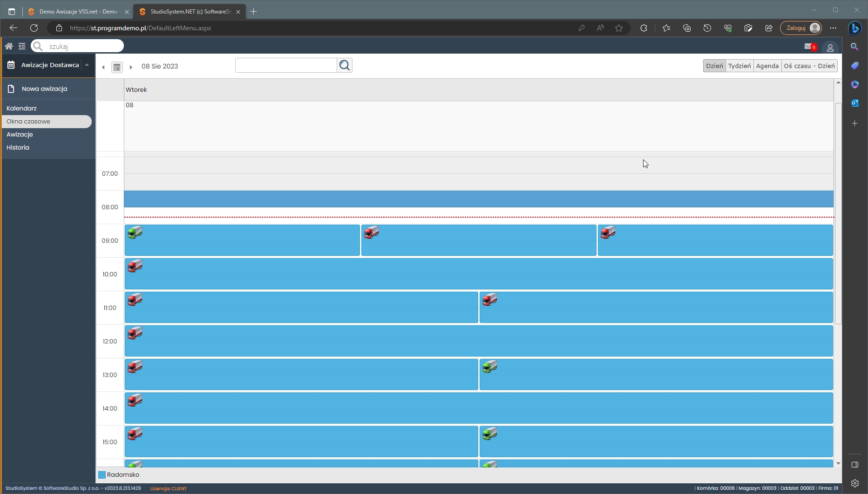Click the Radomsko blue legend swatch
This screenshot has width=868, height=494.
pyautogui.click(x=102, y=475)
